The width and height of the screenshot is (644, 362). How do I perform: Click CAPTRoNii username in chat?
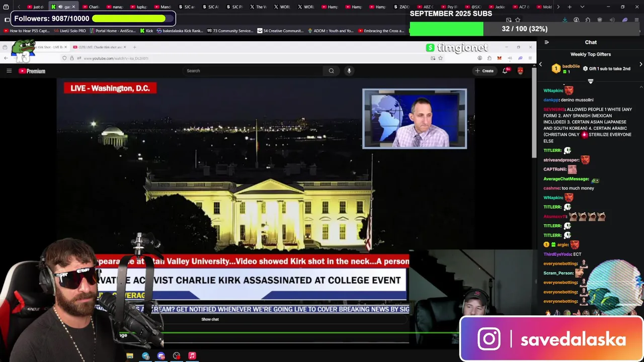[554, 169]
